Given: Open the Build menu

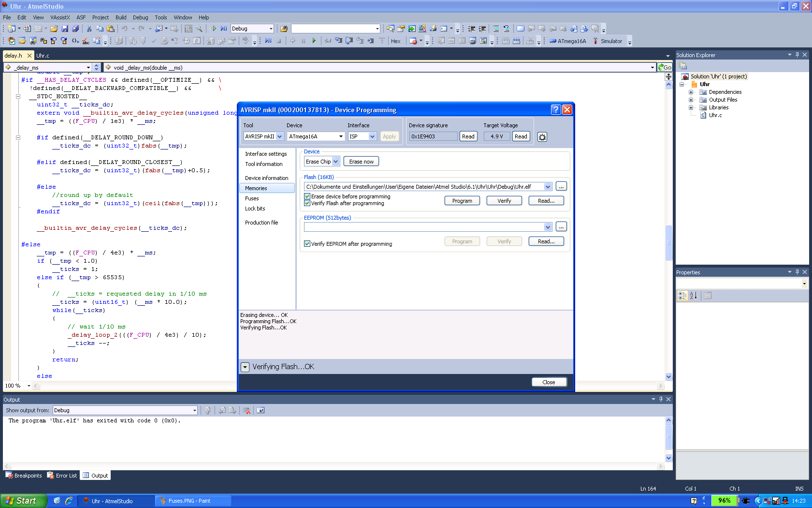Looking at the screenshot, I should 121,17.
